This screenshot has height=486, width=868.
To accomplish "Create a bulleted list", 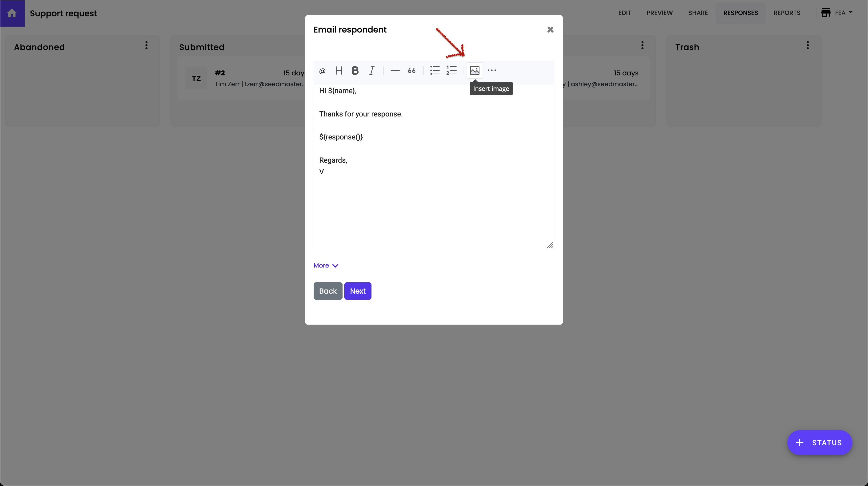I will pos(435,71).
